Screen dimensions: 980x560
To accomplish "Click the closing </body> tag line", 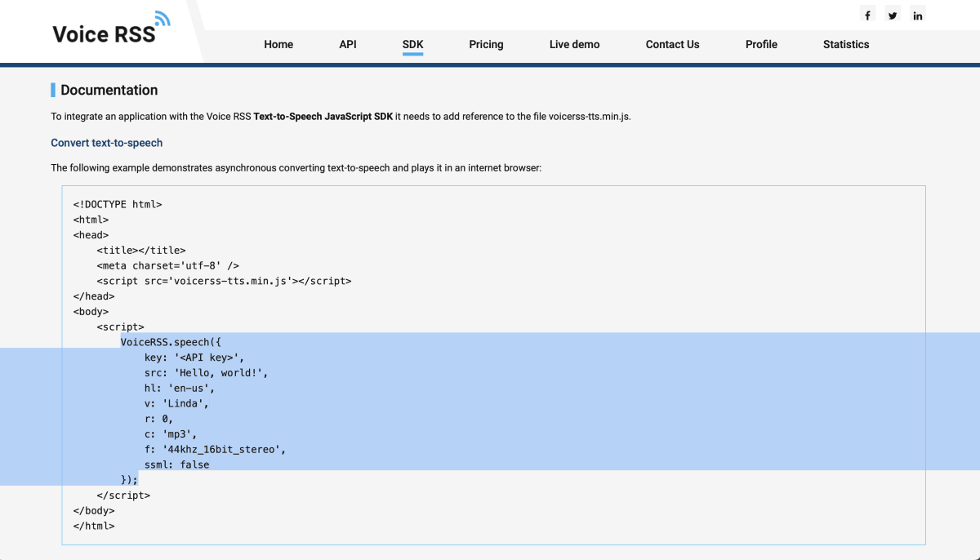I will tap(94, 510).
